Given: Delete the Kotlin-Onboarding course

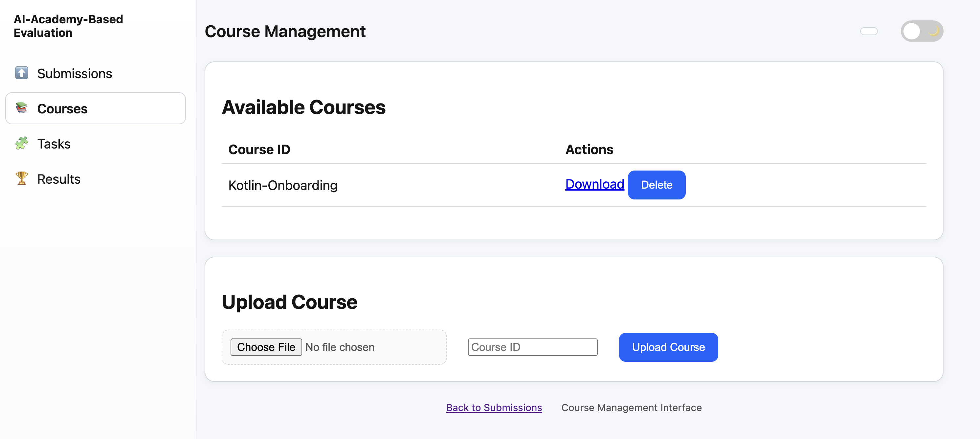Looking at the screenshot, I should pos(656,185).
